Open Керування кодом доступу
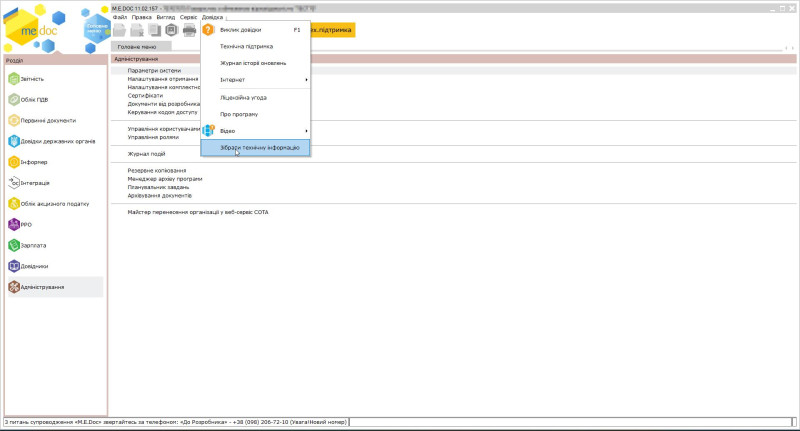Image resolution: width=800 pixels, height=431 pixels. click(x=162, y=112)
